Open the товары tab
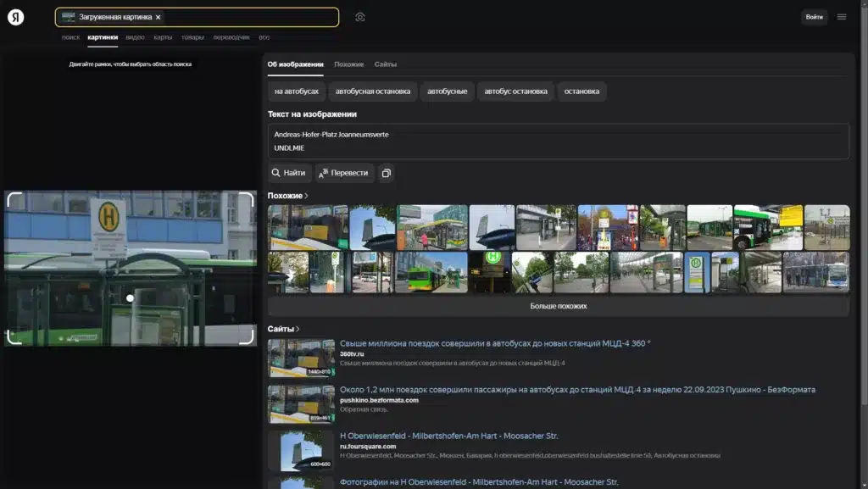The image size is (868, 489). [192, 37]
